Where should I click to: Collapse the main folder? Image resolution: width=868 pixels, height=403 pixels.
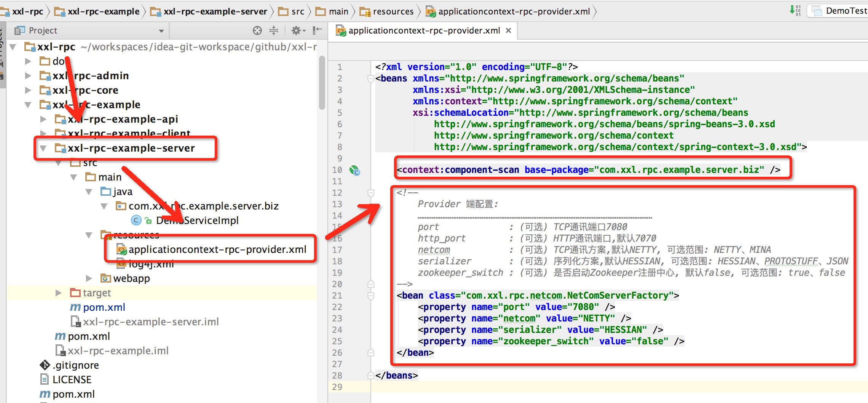(x=73, y=177)
